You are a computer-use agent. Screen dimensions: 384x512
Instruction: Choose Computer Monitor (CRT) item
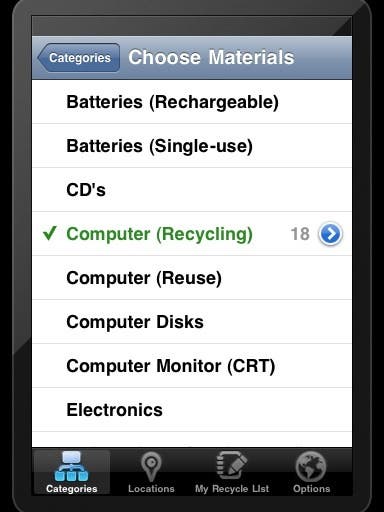[192, 366]
